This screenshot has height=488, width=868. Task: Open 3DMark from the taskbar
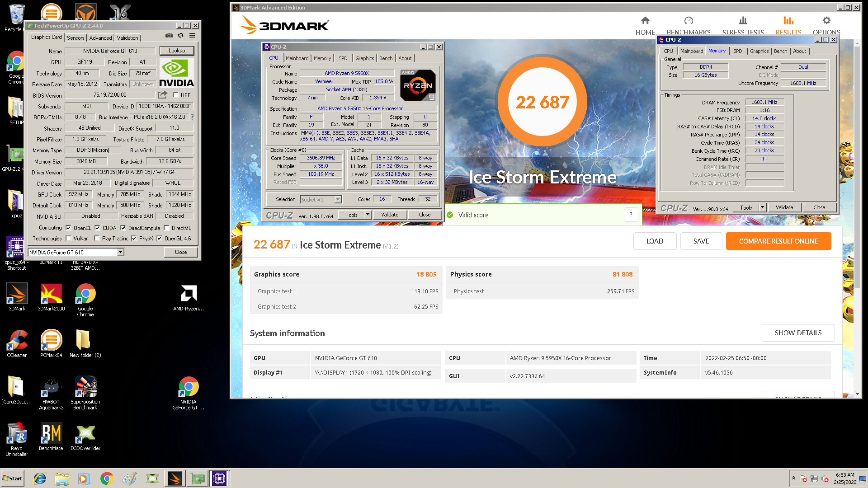pos(175,479)
